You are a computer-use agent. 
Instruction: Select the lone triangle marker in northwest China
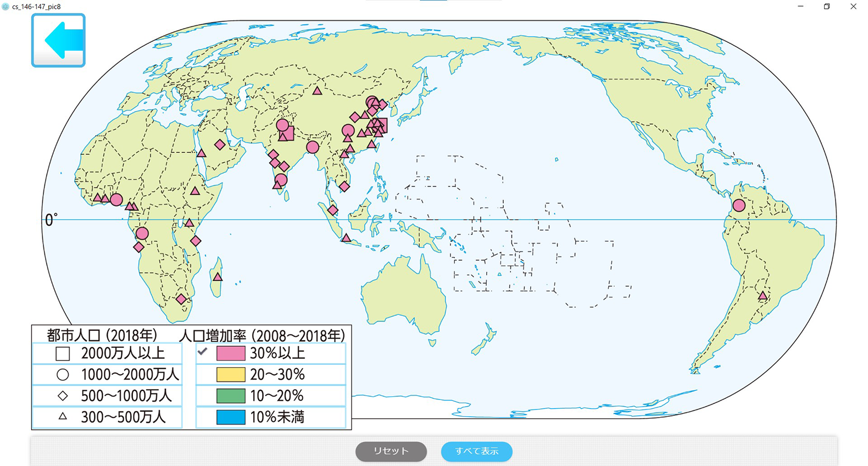(317, 91)
